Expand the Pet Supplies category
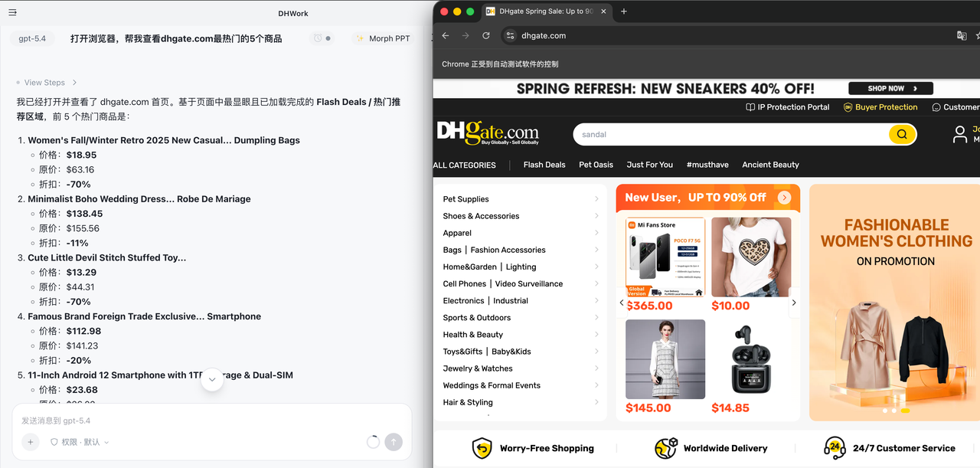 pos(521,199)
